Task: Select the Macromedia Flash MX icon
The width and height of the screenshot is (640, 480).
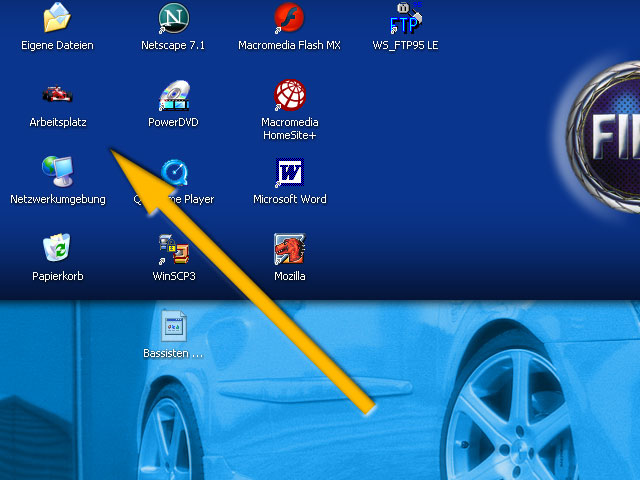Action: [x=289, y=18]
